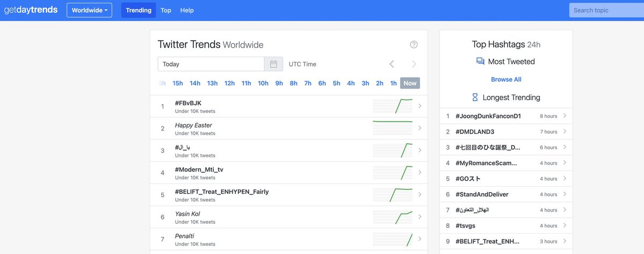Click the Most Tweeted speech bubble icon

[480, 61]
